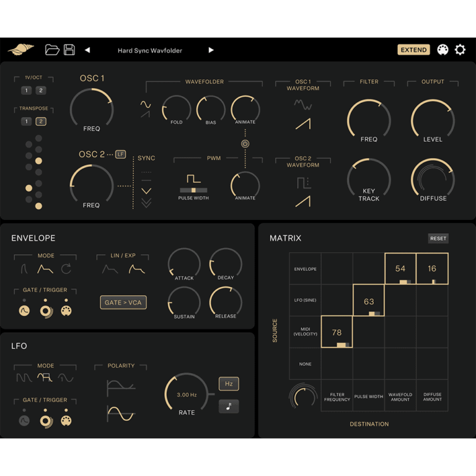476x476 pixels.
Task: Select the looping envelope mode icon
Action: pyautogui.click(x=66, y=269)
